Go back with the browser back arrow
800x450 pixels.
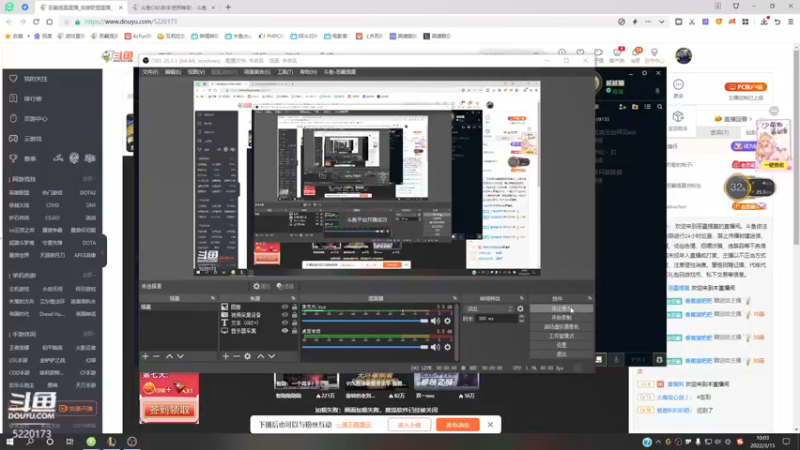pos(9,22)
